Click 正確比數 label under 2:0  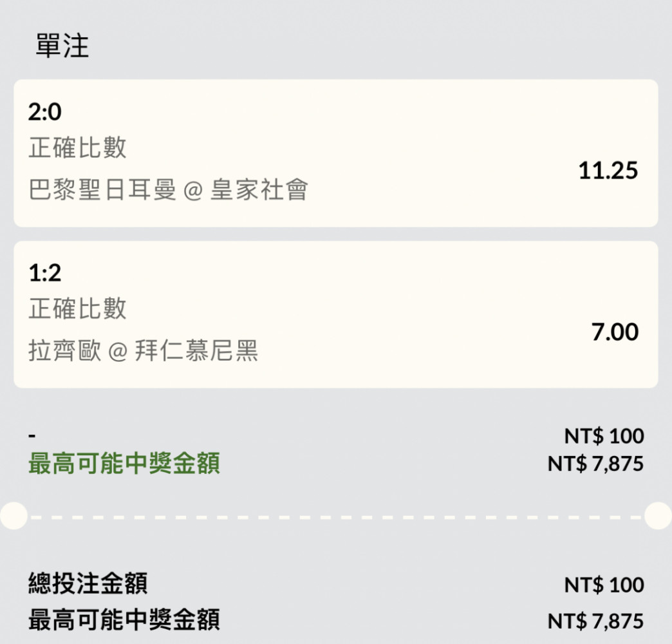click(x=78, y=147)
